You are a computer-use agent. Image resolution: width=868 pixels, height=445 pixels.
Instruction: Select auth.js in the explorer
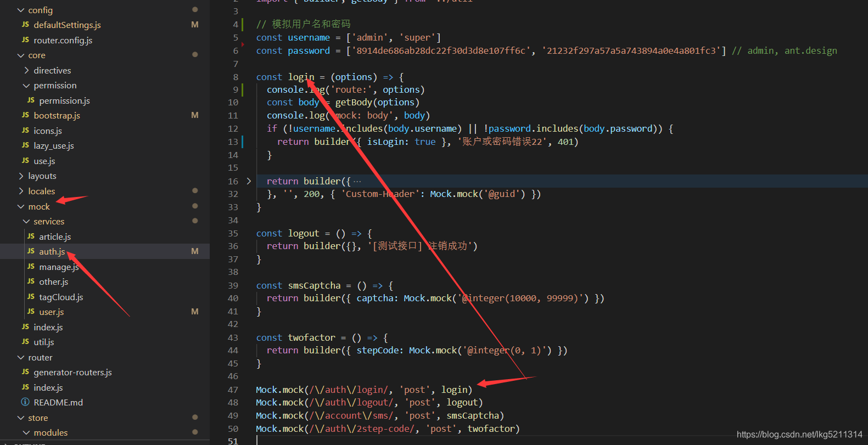(52, 251)
